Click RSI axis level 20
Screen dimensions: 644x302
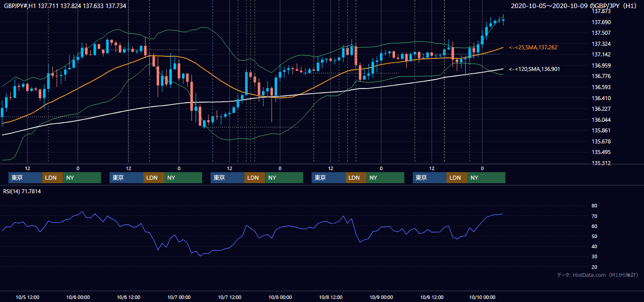pyautogui.click(x=594, y=267)
